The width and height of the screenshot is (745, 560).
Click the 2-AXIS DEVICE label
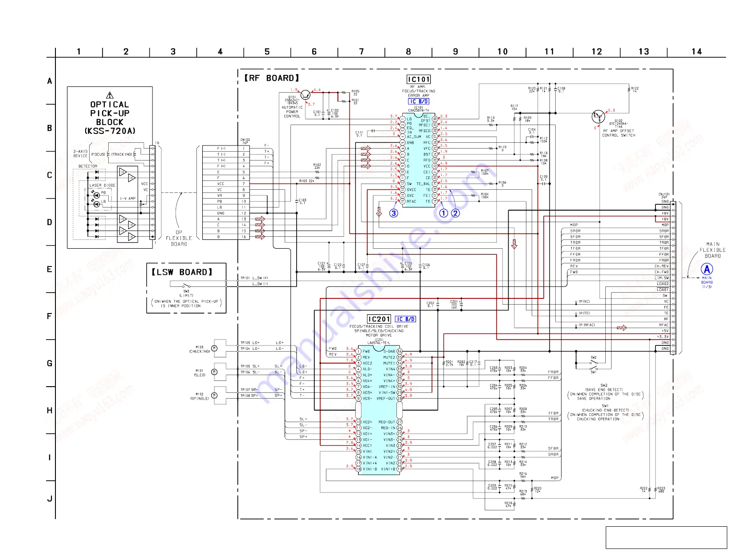(81, 153)
